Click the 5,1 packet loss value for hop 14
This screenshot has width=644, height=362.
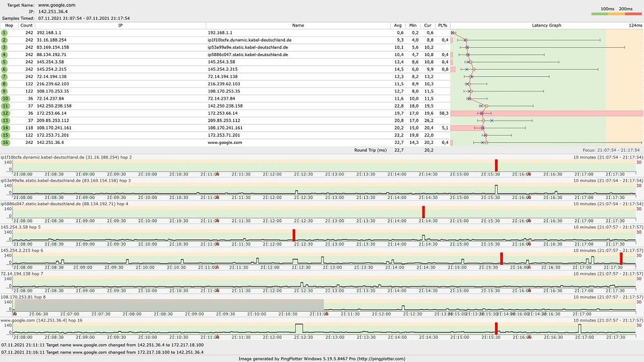[x=445, y=128]
